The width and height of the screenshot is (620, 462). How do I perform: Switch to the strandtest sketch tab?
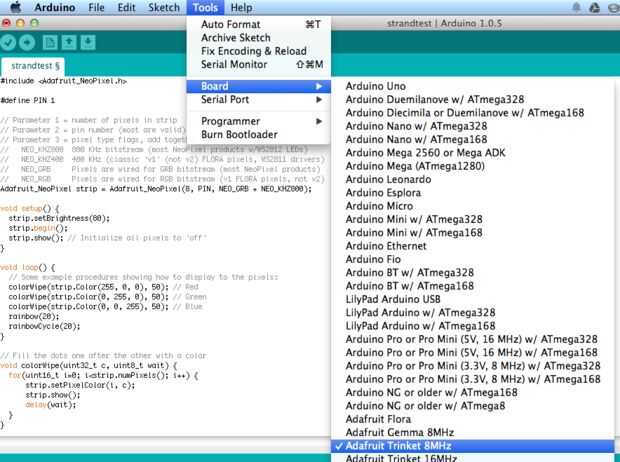(34, 66)
